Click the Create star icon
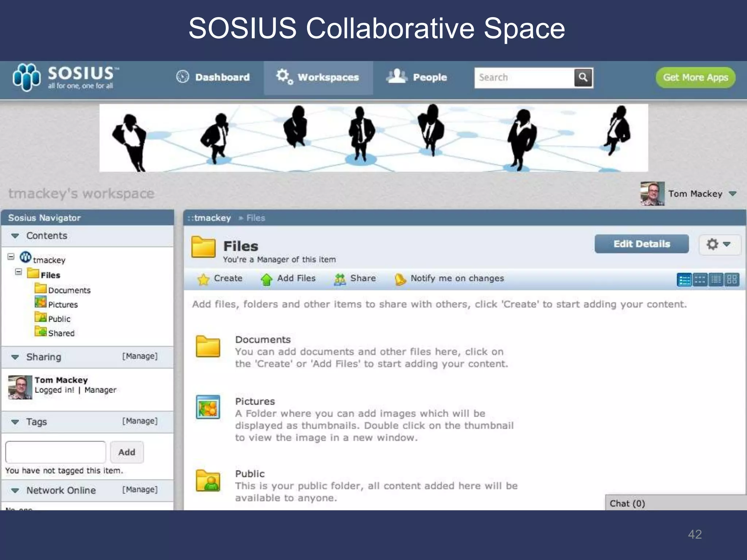Viewport: 747px width, 560px height. [x=204, y=279]
